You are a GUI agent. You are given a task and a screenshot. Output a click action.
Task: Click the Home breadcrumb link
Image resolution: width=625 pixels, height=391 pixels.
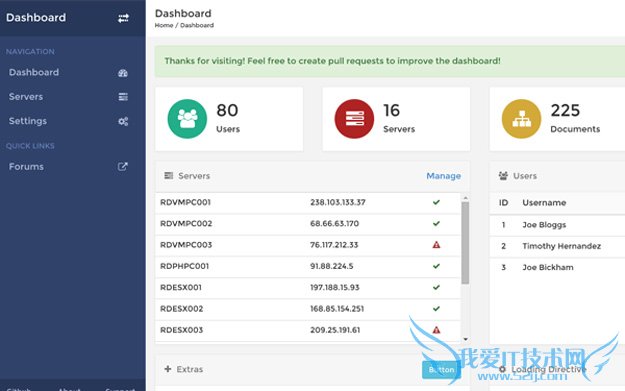point(164,25)
